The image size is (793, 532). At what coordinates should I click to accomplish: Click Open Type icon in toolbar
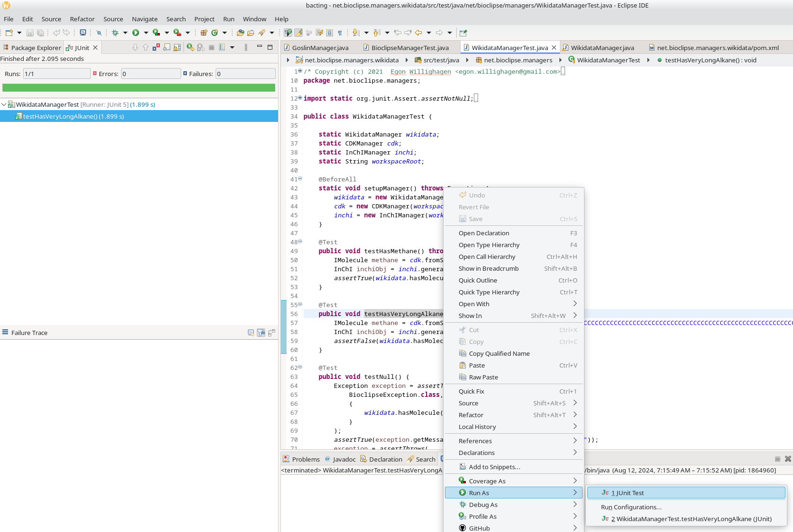(x=241, y=33)
